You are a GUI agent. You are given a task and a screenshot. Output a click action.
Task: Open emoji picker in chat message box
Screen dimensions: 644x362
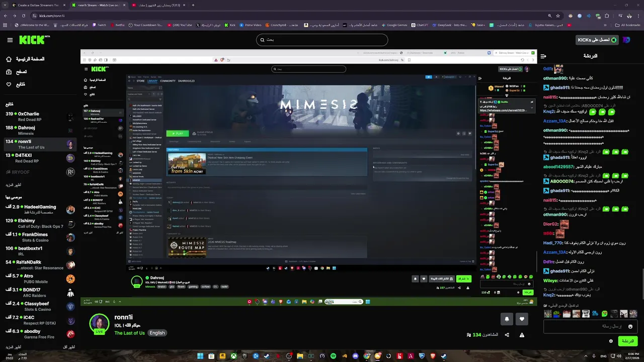coord(630,326)
